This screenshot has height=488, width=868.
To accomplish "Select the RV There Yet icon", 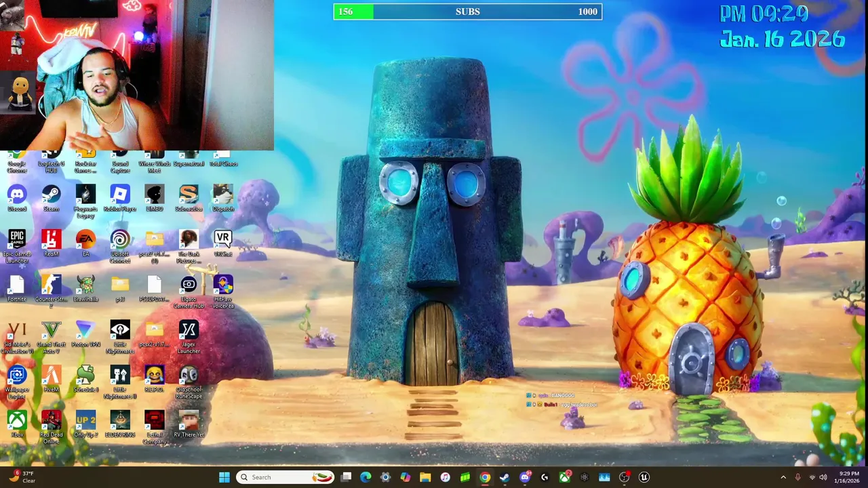I will click(x=189, y=424).
